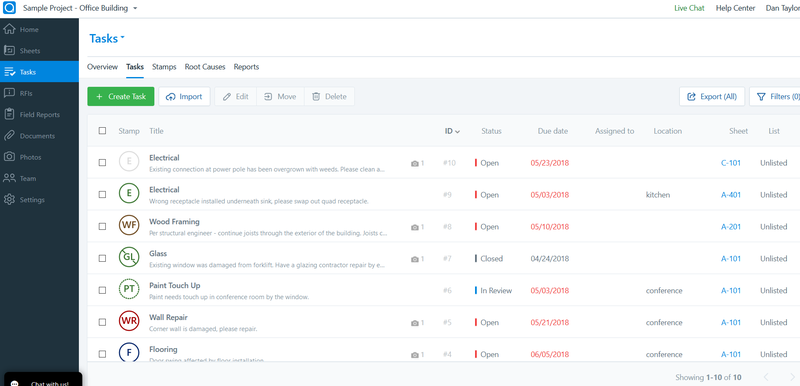Click the E stamp on task #10
Screen dimensions: 800x386
[129, 162]
